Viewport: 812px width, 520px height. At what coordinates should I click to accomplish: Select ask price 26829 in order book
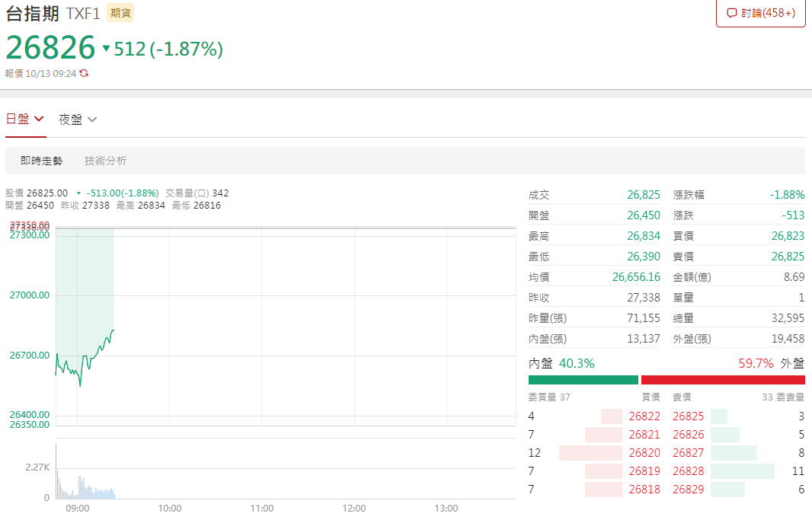tap(688, 490)
